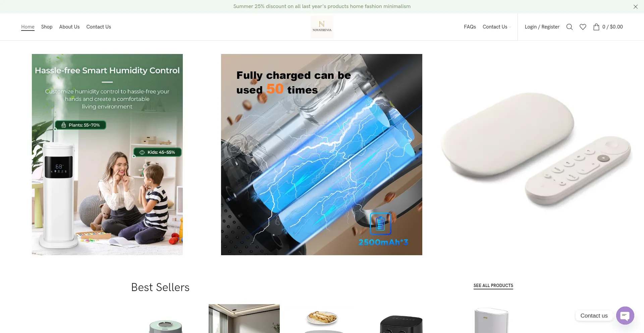Click Login / Register
Viewport: 644px width, 333px height.
pos(542,27)
